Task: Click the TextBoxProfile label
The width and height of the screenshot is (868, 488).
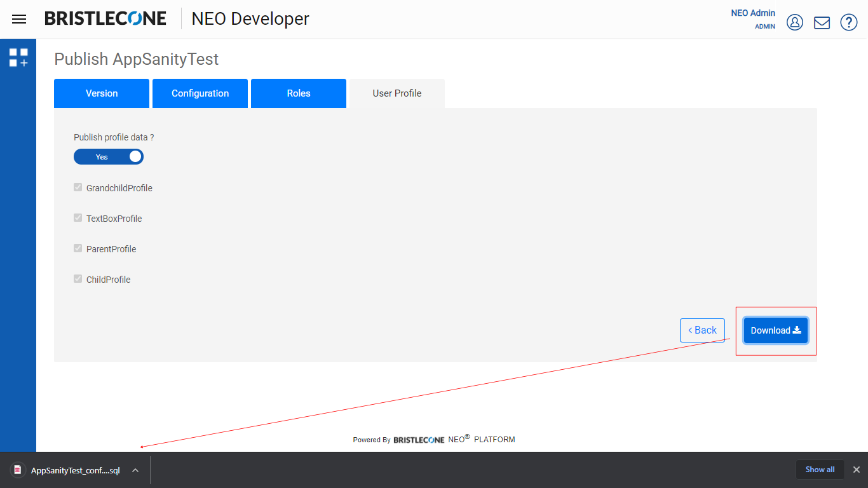Action: tap(114, 219)
